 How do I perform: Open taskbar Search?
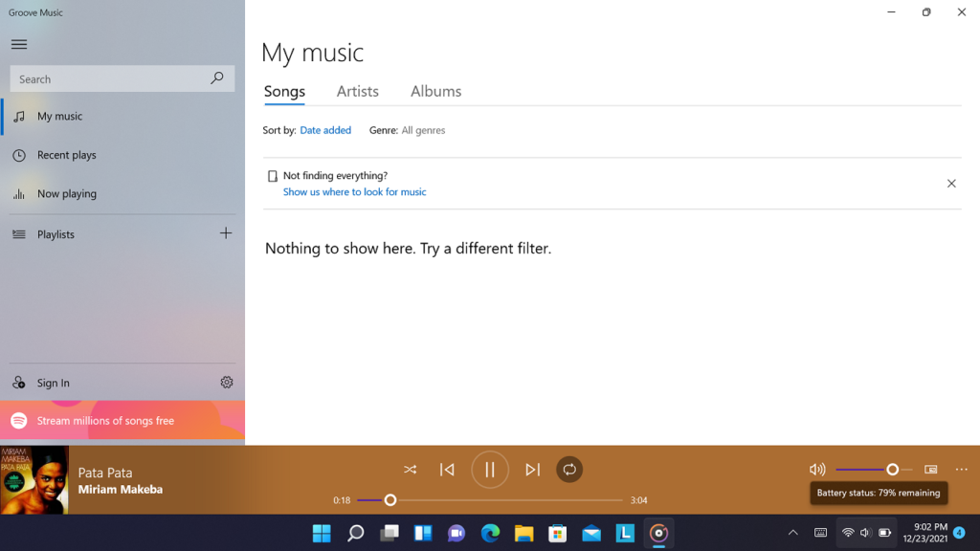tap(356, 533)
